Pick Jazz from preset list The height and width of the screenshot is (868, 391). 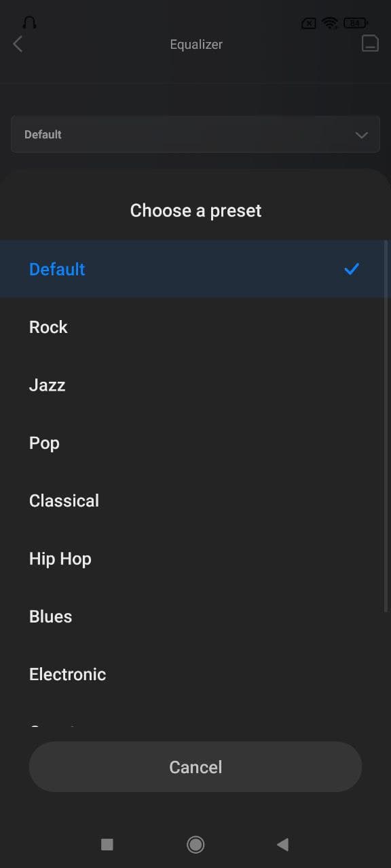195,385
